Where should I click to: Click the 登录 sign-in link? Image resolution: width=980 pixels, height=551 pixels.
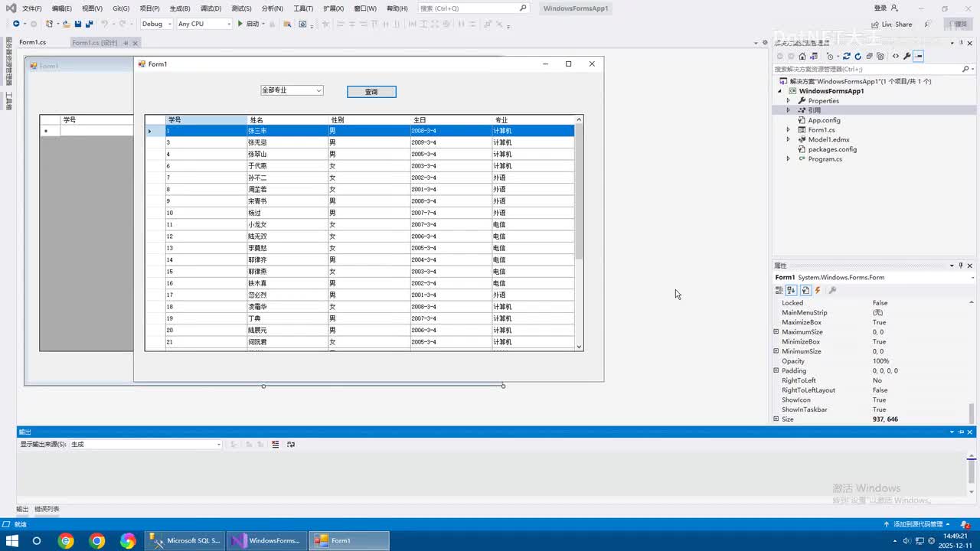(x=880, y=8)
